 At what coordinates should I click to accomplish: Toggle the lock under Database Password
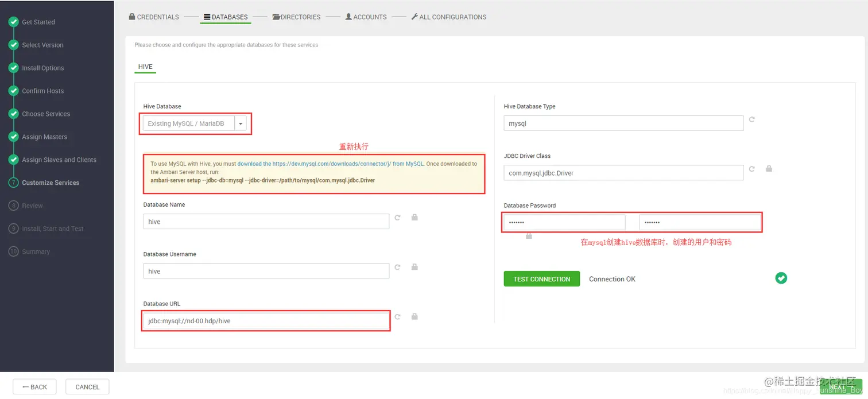coord(529,235)
